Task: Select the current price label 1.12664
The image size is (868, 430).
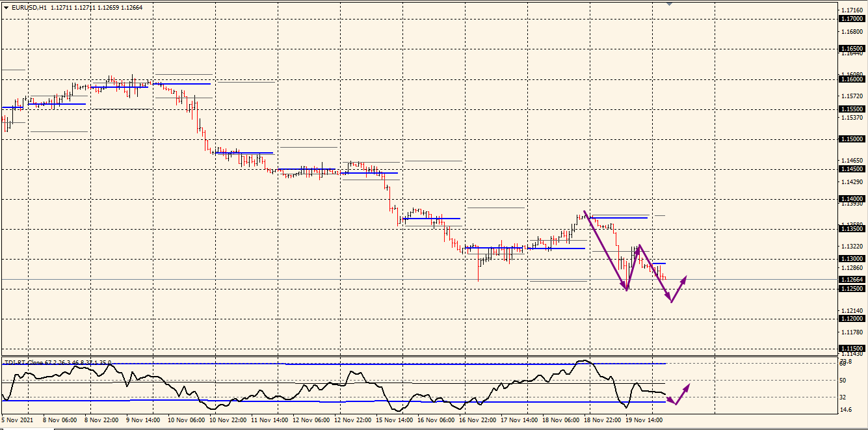Action: coord(852,280)
